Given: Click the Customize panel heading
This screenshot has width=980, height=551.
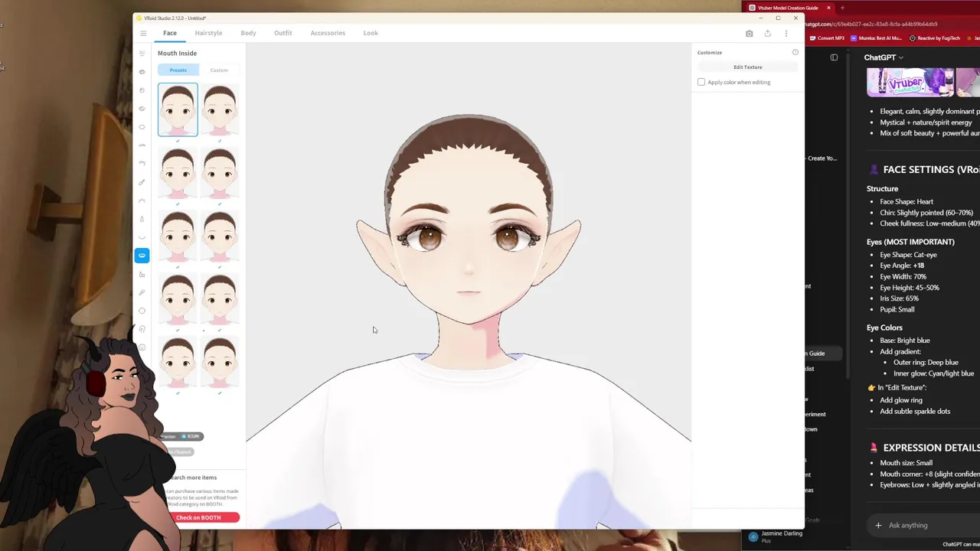Looking at the screenshot, I should pyautogui.click(x=710, y=52).
